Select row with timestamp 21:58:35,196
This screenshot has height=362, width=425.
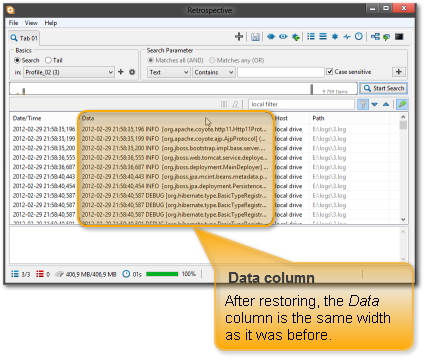[x=204, y=129]
